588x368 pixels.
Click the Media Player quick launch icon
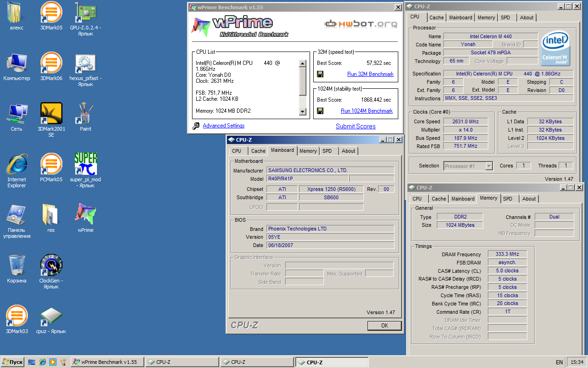click(53, 362)
